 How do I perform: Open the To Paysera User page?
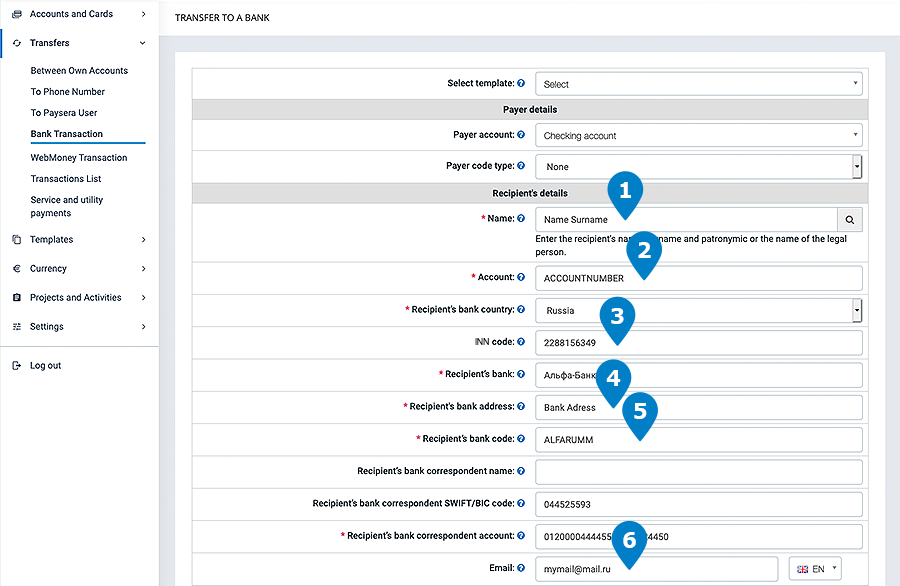point(64,113)
